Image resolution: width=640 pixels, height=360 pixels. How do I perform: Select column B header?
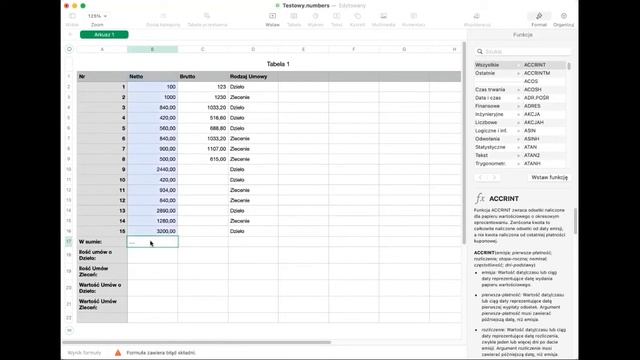point(152,49)
